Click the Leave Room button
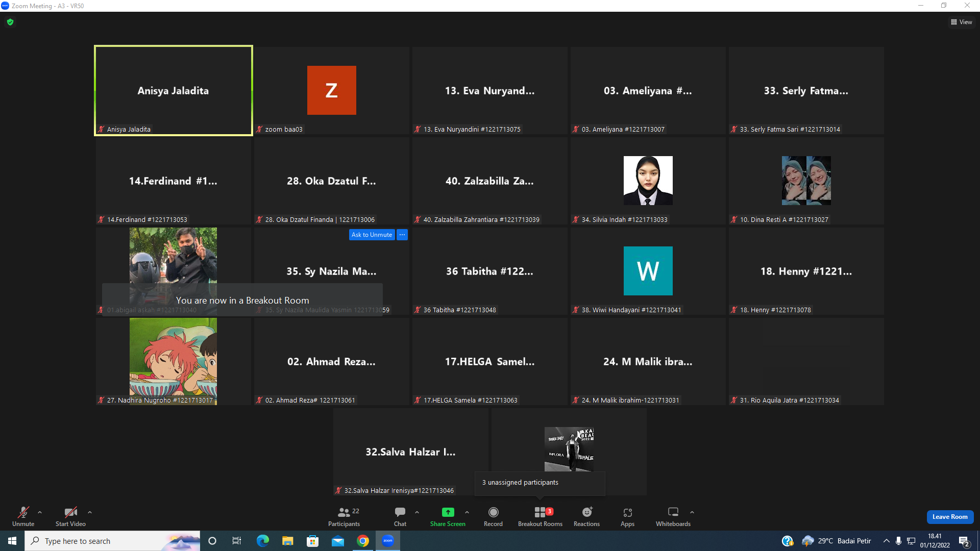 pos(950,517)
